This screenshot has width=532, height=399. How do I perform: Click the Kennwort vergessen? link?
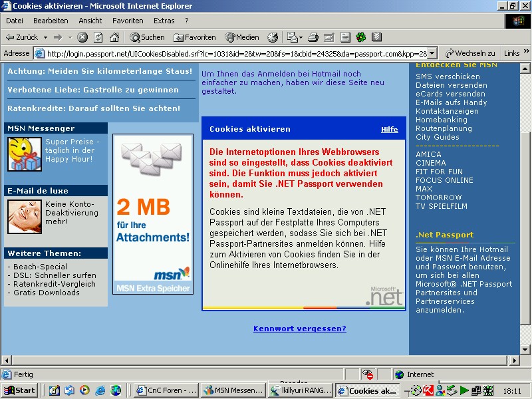[300, 329]
